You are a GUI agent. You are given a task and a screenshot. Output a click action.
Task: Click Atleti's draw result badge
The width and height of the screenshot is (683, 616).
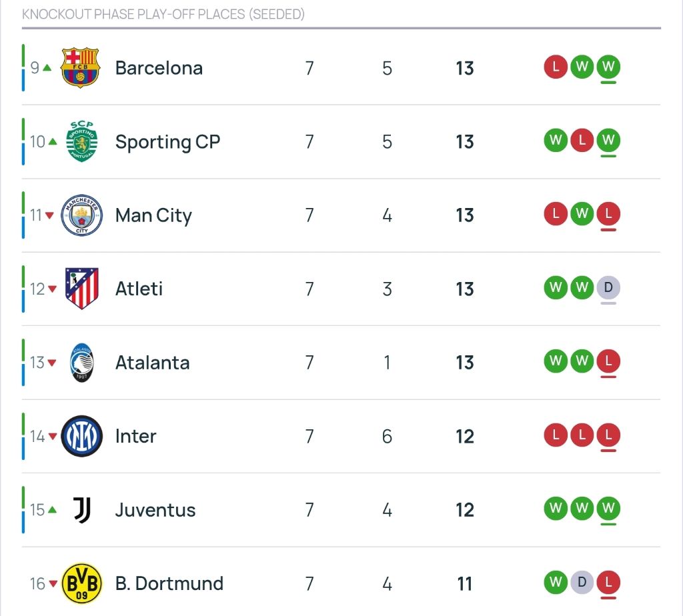608,288
